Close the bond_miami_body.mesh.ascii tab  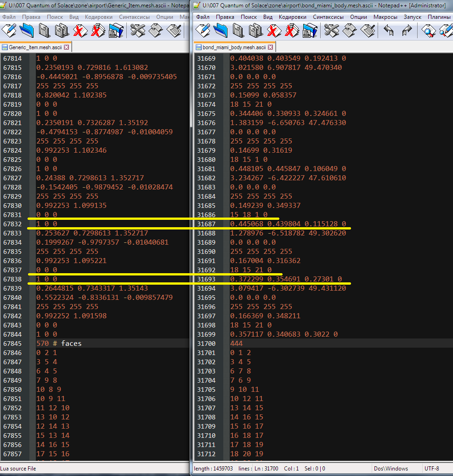(x=271, y=47)
